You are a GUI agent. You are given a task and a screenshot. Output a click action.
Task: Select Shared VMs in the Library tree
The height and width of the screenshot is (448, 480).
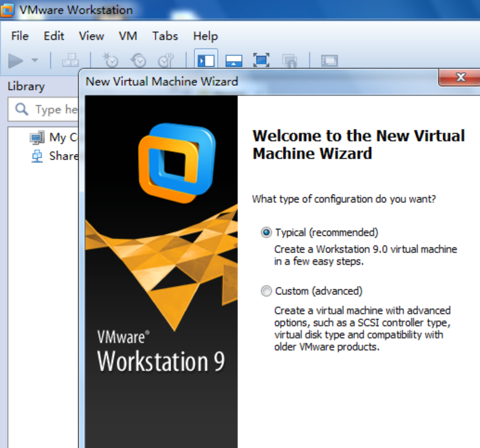[x=54, y=156]
